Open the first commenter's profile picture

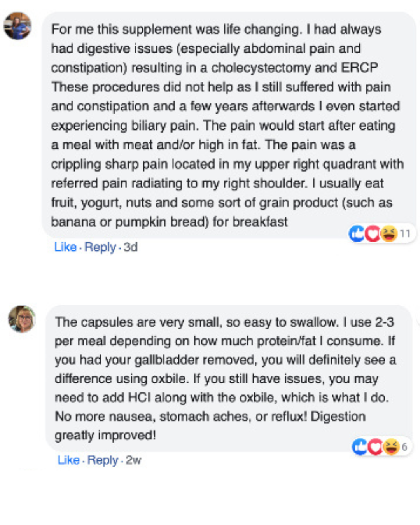pyautogui.click(x=17, y=26)
